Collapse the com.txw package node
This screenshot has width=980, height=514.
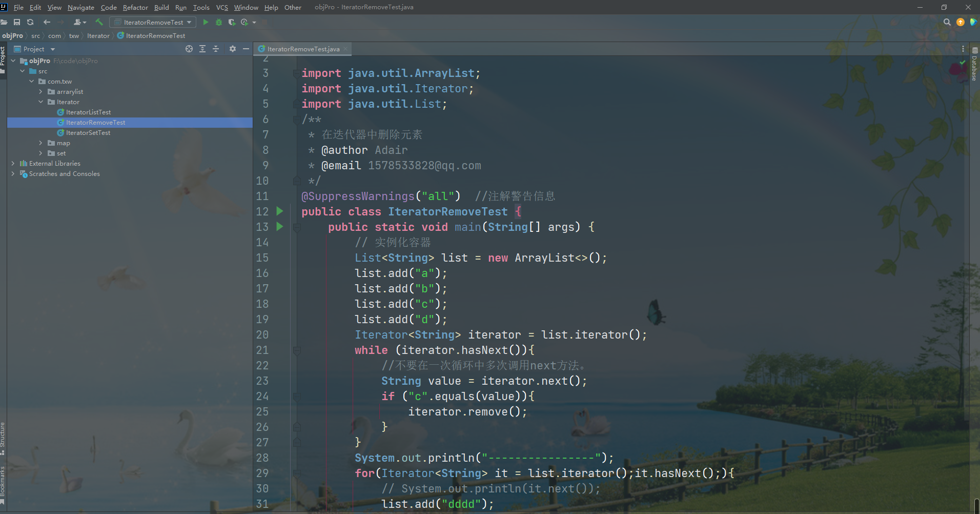(x=31, y=81)
